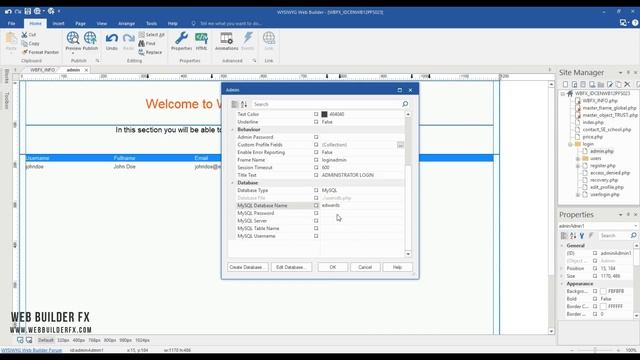Screen dimensions: 640x360
Task: Click the Text Color swatch in Admin dialog
Action: pyautogui.click(x=324, y=114)
